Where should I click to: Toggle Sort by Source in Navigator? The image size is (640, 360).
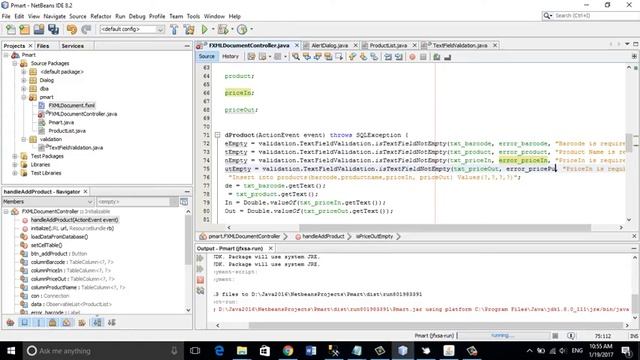111,322
